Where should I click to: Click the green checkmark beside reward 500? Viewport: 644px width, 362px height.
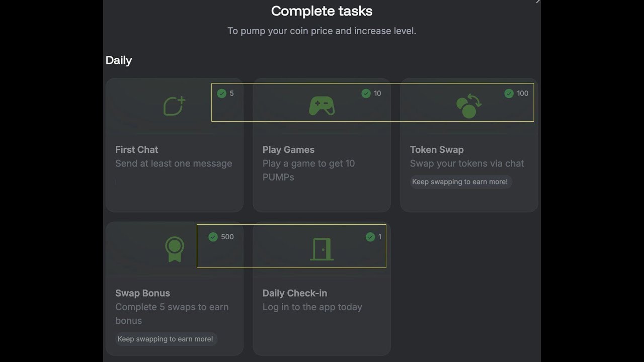[213, 237]
